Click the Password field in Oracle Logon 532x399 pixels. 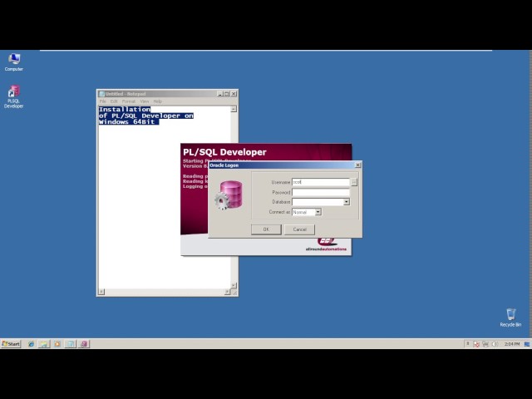pyautogui.click(x=321, y=192)
